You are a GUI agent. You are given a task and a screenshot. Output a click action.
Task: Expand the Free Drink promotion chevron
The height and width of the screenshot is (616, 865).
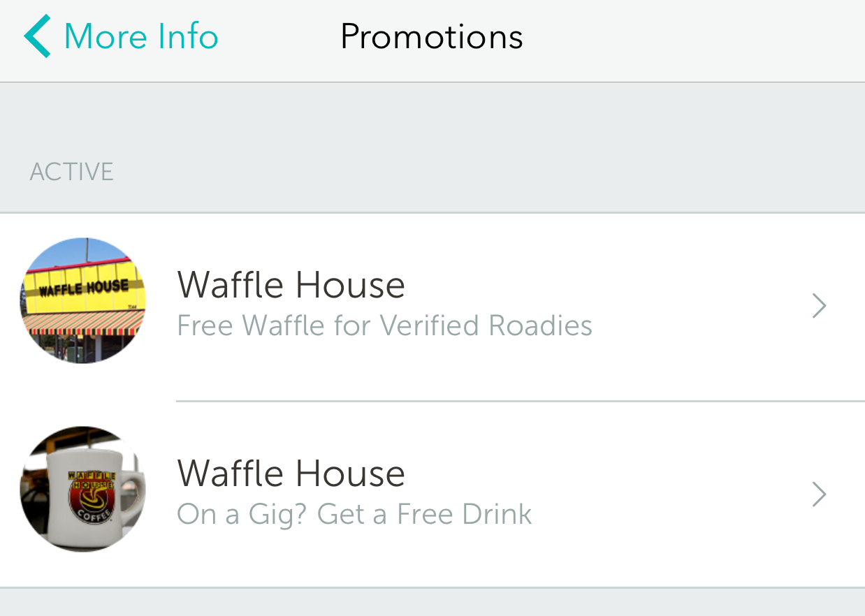tap(820, 494)
